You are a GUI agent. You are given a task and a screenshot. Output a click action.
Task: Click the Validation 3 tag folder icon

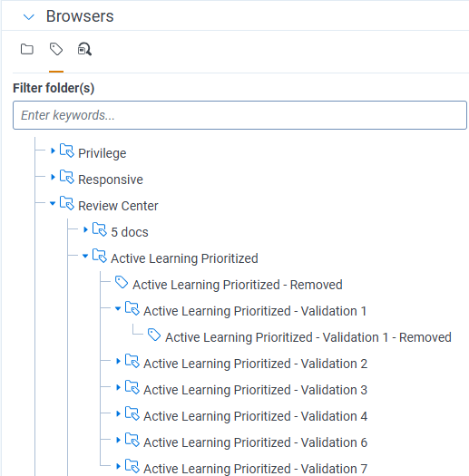point(132,388)
